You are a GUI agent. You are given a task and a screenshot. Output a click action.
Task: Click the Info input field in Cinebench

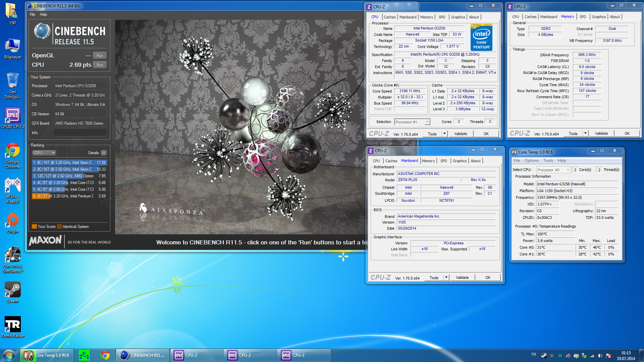point(80,133)
